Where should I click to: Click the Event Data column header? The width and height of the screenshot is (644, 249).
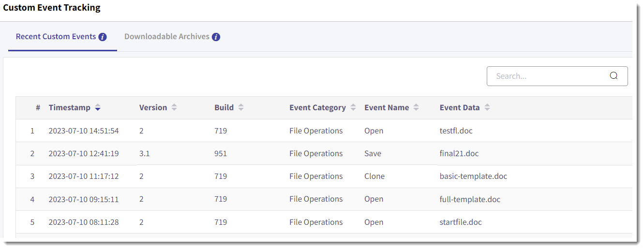tap(460, 108)
